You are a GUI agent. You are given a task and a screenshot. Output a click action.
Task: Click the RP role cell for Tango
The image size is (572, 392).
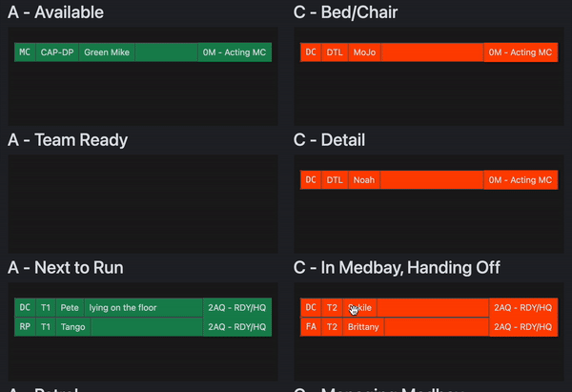pyautogui.click(x=25, y=327)
